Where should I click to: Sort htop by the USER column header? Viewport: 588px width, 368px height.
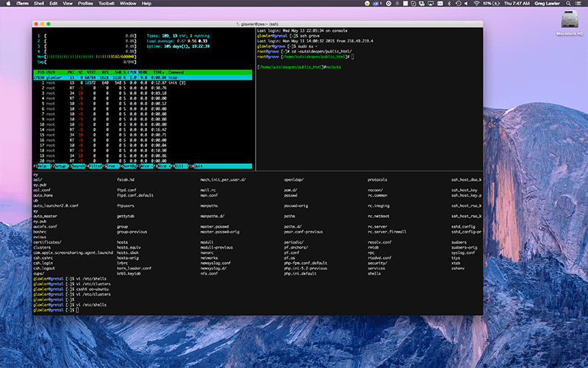[x=51, y=72]
